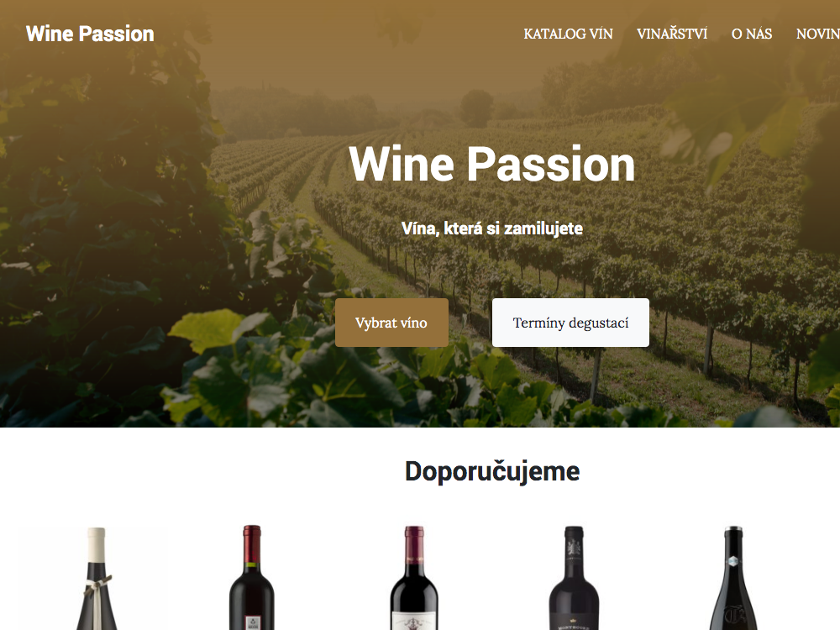Click the Wine Passion logo in header
Screen dimensions: 840x630
pos(90,34)
